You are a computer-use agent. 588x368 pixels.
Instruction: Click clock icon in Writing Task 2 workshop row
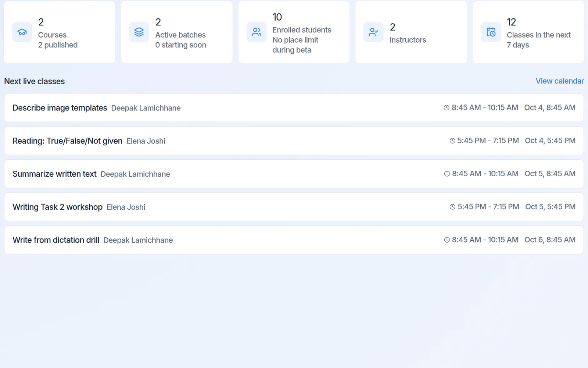coord(452,207)
